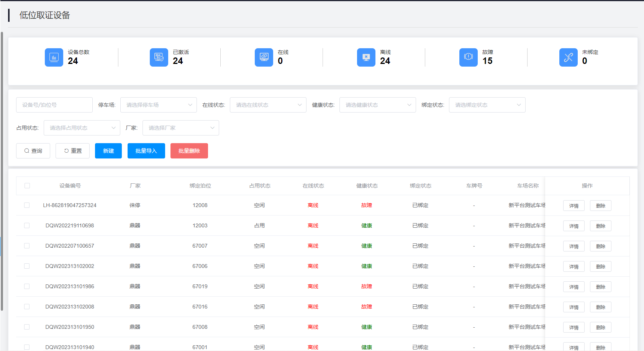Screen dimensions: 644x351
Task: Click the 批量导入 batch import button
Action: [146, 151]
